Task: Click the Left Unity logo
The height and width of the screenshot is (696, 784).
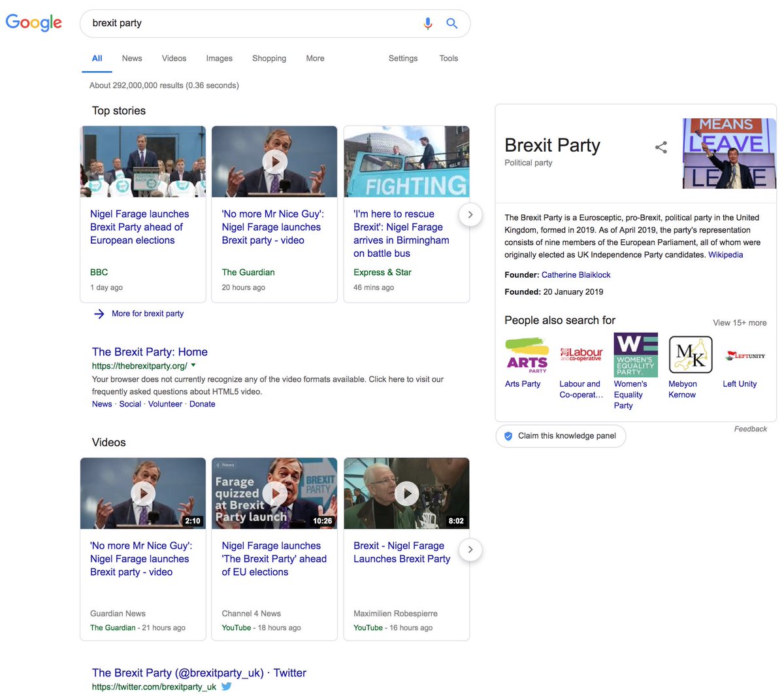Action: 745,355
